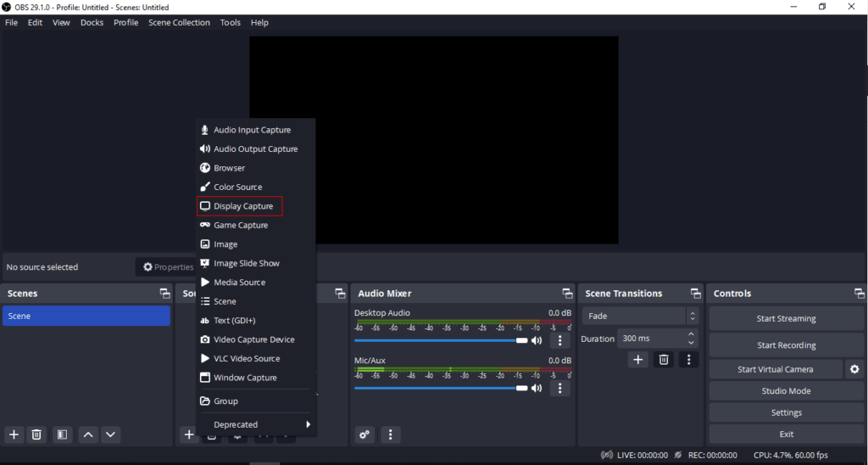Select Window Capture from the menu
Screen dimensions: 868x465
pyautogui.click(x=256, y=378)
